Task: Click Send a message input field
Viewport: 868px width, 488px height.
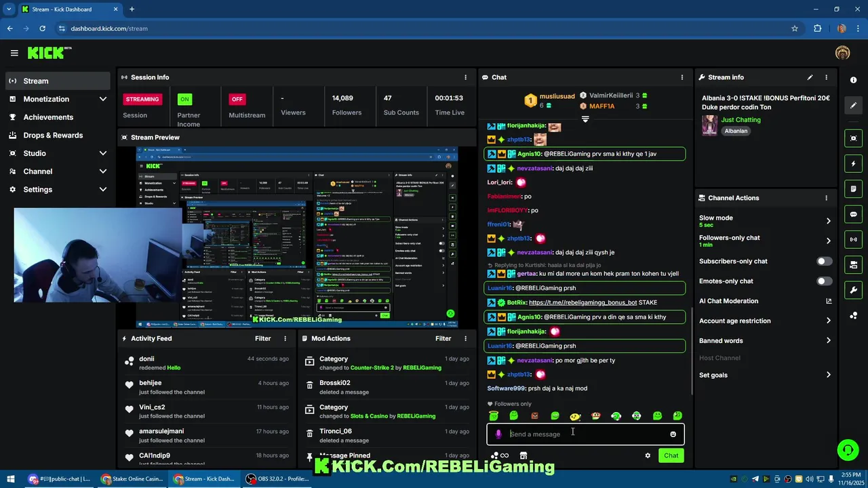Action: pos(585,434)
